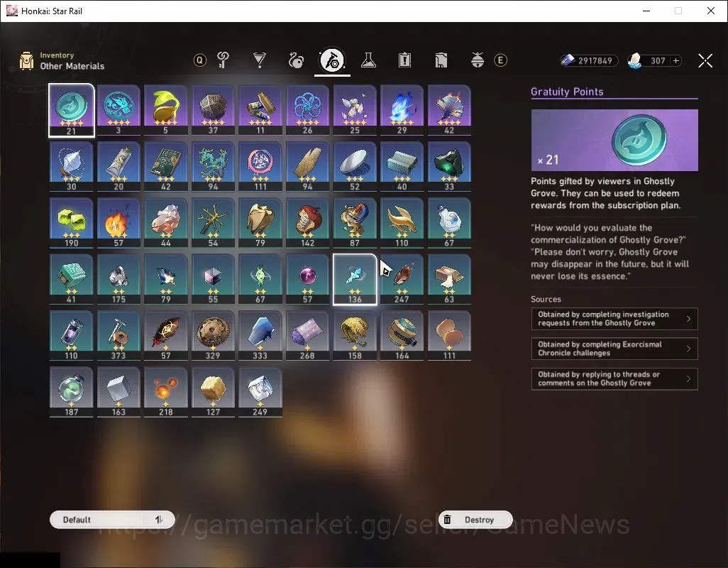Image resolution: width=728 pixels, height=568 pixels.
Task: Click the Stellar Jade icon beside 307
Action: (x=634, y=61)
